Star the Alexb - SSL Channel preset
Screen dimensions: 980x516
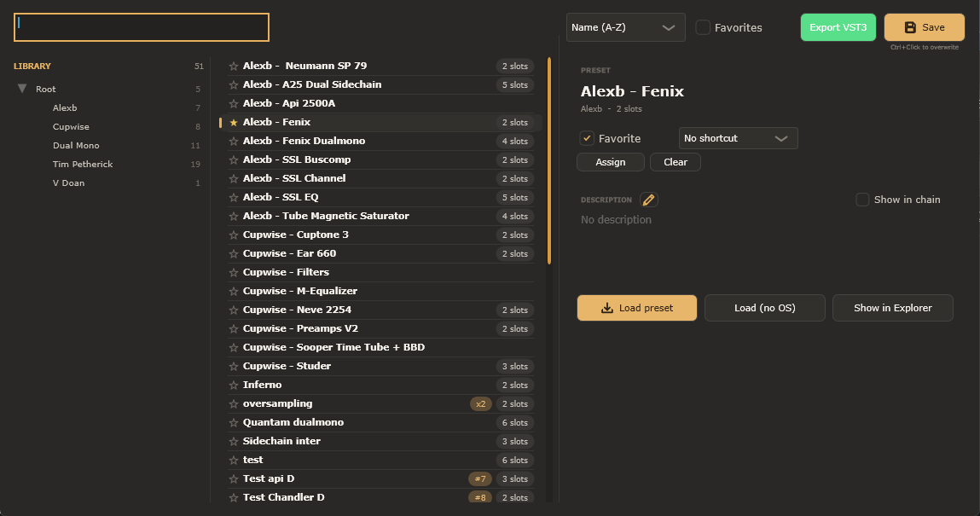point(234,178)
